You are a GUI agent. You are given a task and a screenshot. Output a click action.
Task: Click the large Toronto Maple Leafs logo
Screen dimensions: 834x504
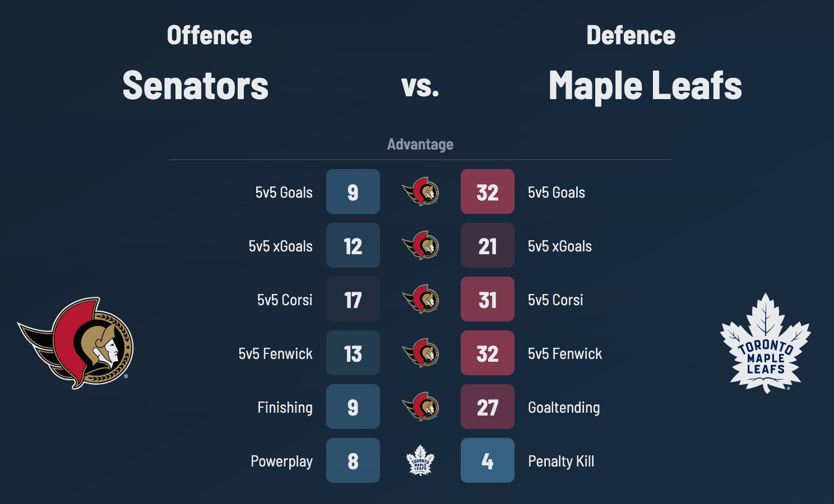[x=765, y=343]
